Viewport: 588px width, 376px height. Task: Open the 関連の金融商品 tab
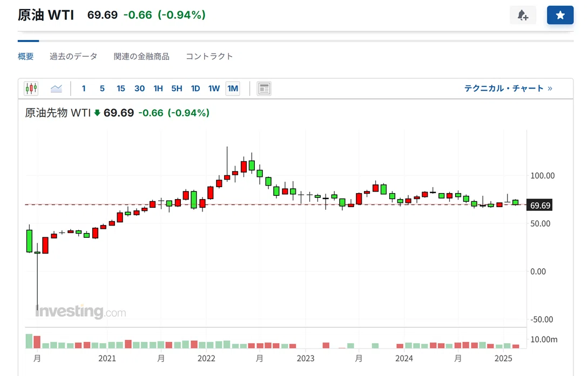141,56
